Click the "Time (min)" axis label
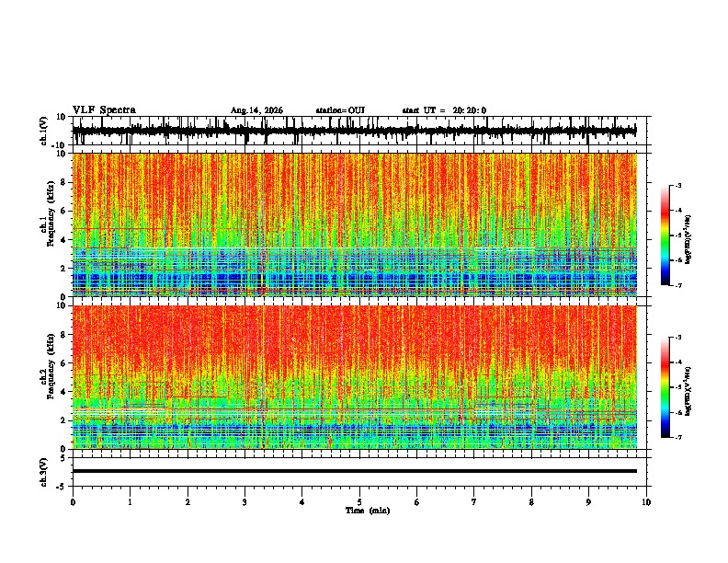Image resolution: width=728 pixels, height=563 pixels. (x=368, y=511)
